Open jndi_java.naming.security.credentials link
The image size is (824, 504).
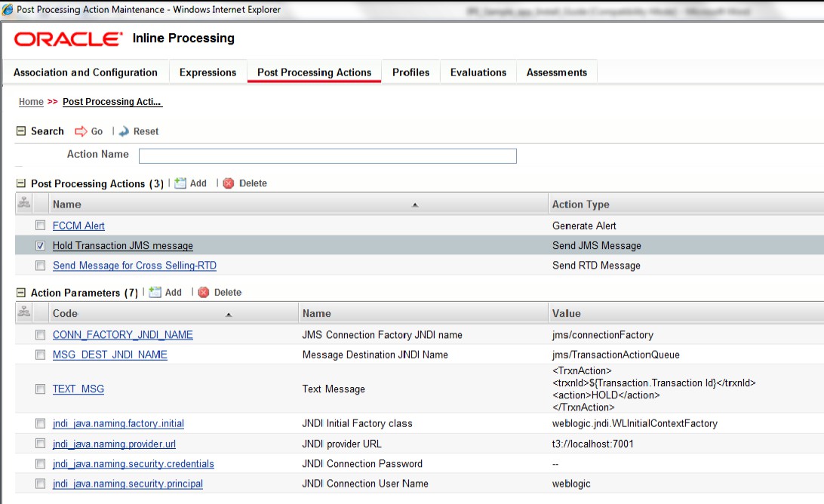tap(133, 463)
